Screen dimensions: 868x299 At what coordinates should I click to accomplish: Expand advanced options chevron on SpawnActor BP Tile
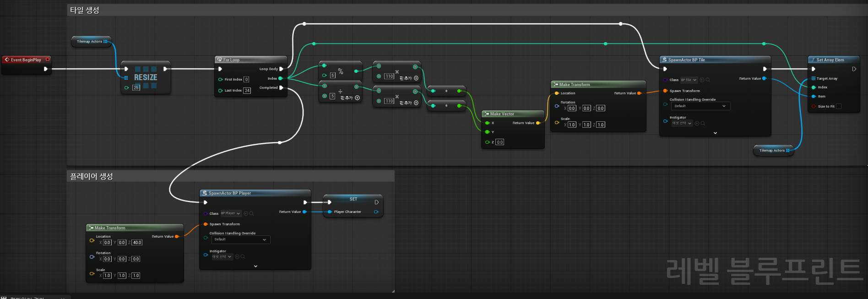click(715, 133)
